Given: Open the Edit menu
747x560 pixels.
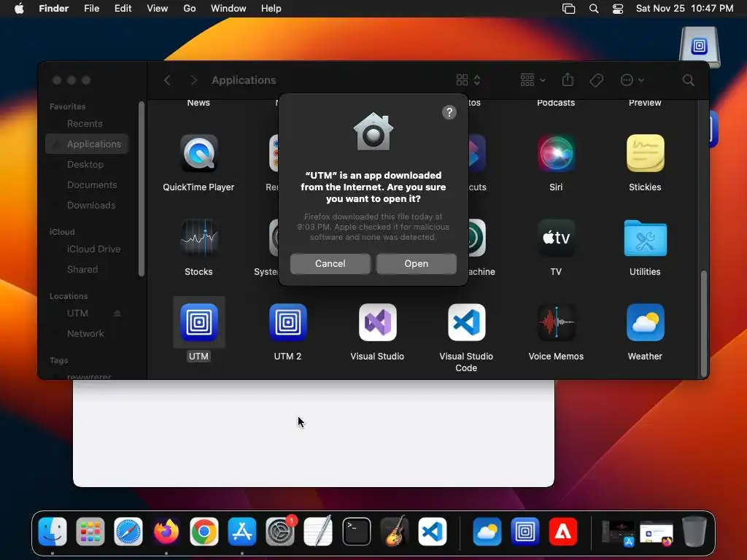Looking at the screenshot, I should tap(123, 9).
